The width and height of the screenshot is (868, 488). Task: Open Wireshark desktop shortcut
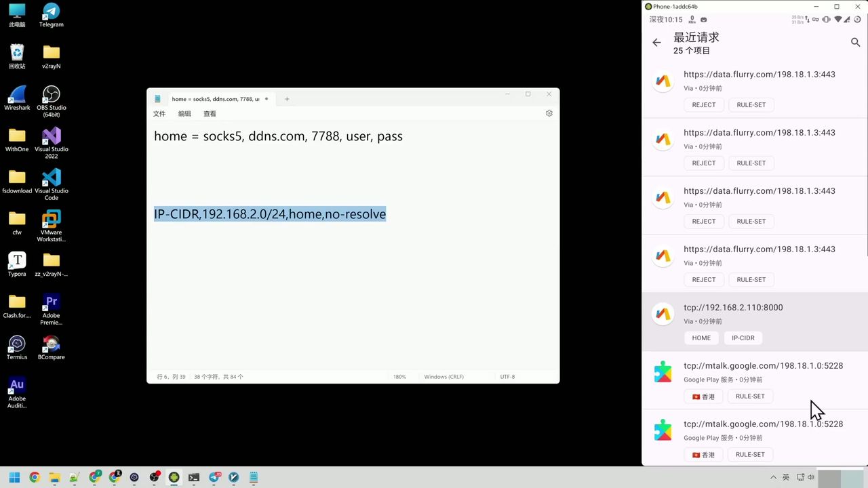(x=17, y=98)
